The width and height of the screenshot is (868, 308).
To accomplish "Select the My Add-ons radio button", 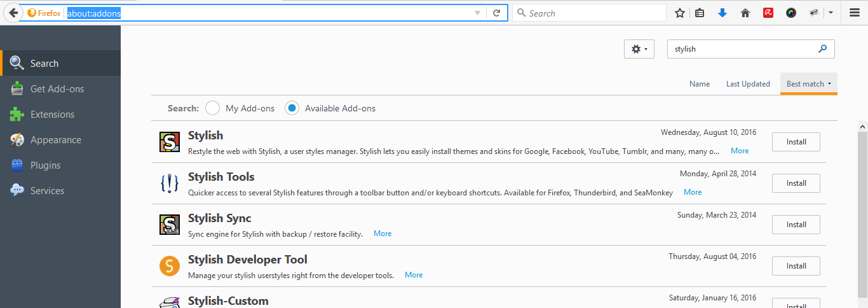I will pos(212,108).
